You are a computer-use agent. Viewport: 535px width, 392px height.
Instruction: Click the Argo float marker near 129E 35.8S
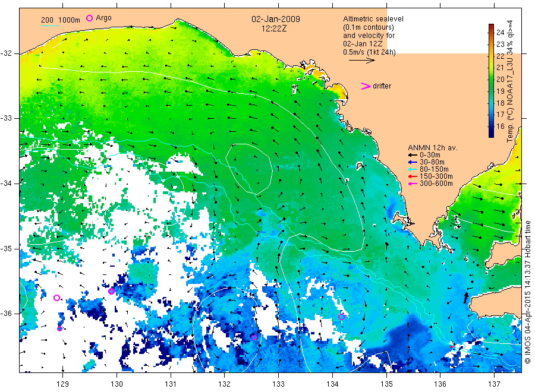coord(56,298)
